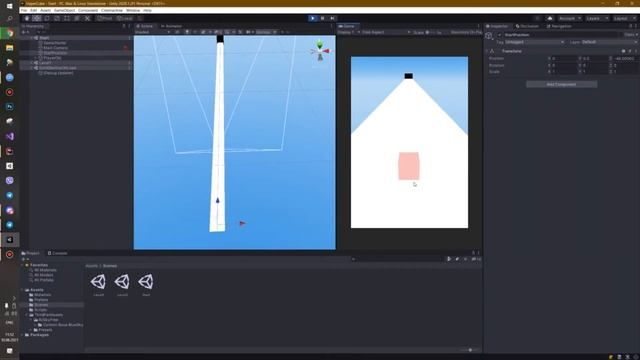This screenshot has height=360, width=640.
Task: Click the Project create plus button
Action: 25,259
